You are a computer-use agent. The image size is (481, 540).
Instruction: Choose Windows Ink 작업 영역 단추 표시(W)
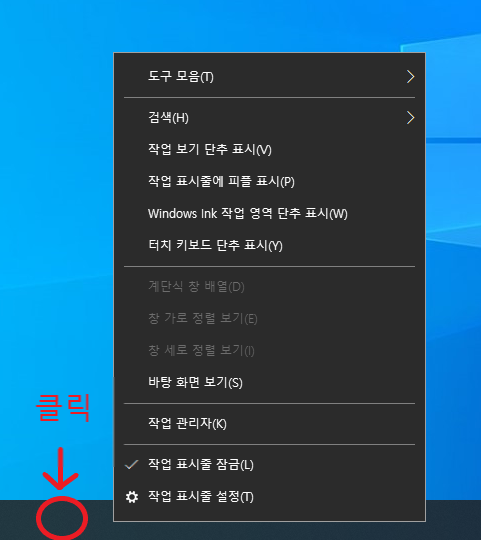pyautogui.click(x=269, y=214)
